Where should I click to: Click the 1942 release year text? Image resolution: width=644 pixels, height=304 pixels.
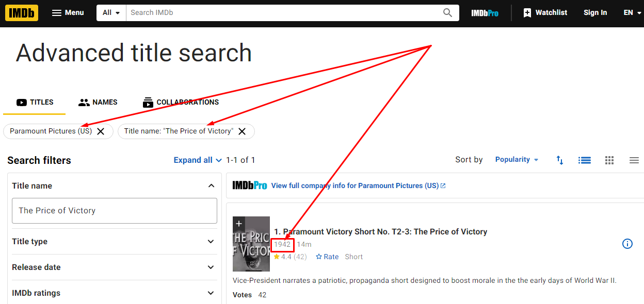282,244
